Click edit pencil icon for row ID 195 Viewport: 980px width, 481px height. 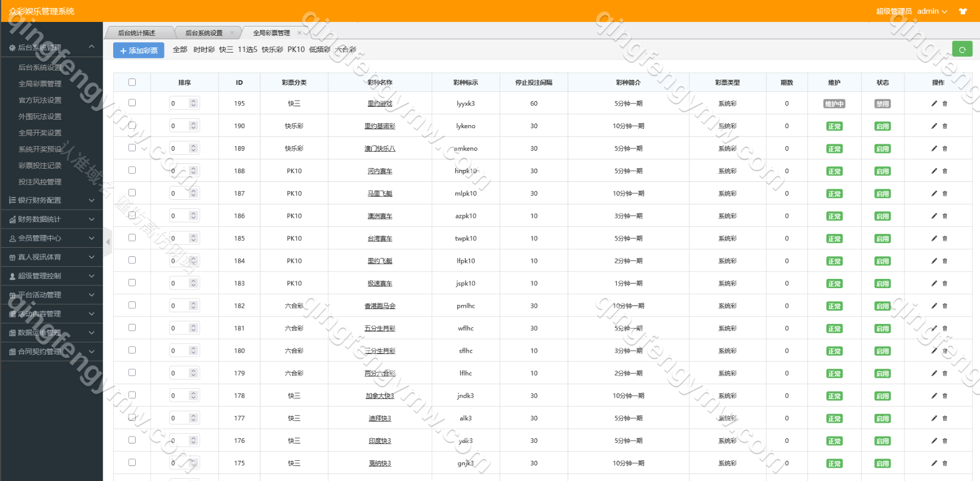(x=934, y=103)
